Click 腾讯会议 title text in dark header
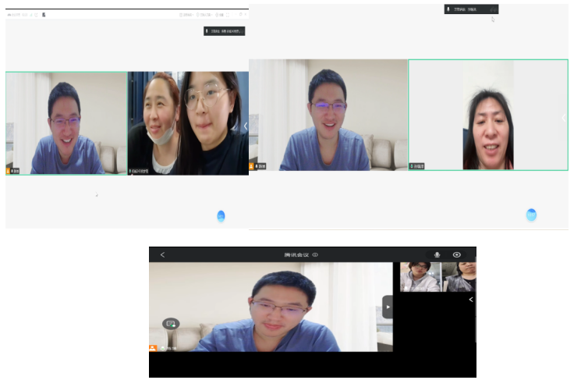588x380 pixels. pyautogui.click(x=296, y=255)
